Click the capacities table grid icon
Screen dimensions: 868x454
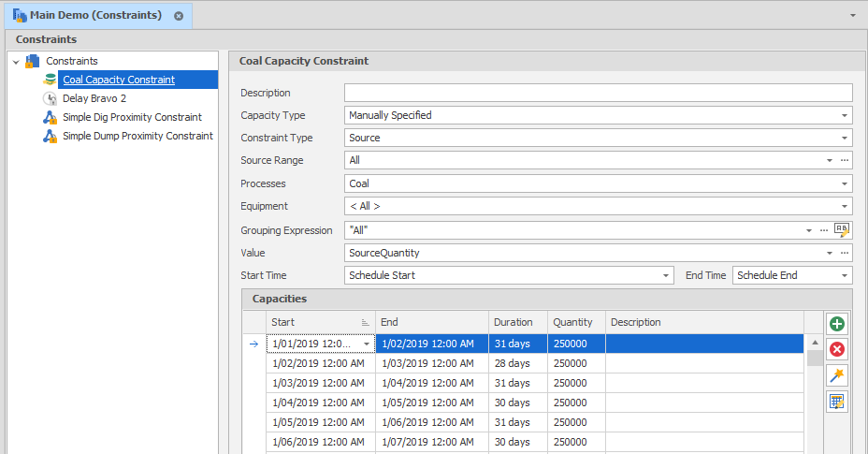[x=837, y=402]
